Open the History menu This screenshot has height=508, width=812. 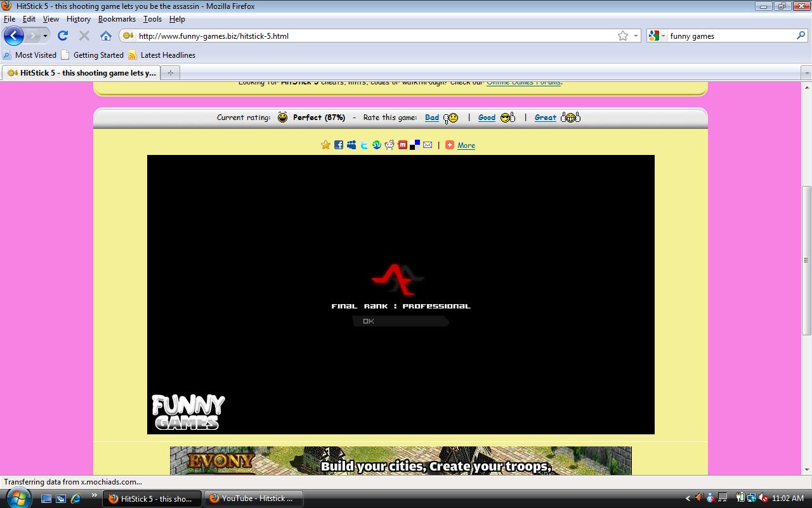point(79,19)
